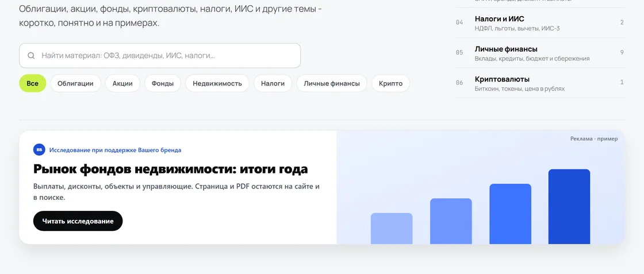Select the Облигации filter chip
Image resolution: width=644 pixels, height=274 pixels.
(x=75, y=84)
